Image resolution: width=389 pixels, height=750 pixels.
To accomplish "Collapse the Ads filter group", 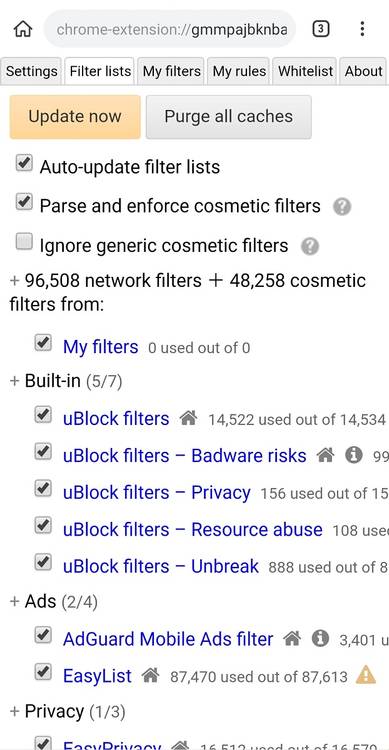I will tap(54, 602).
